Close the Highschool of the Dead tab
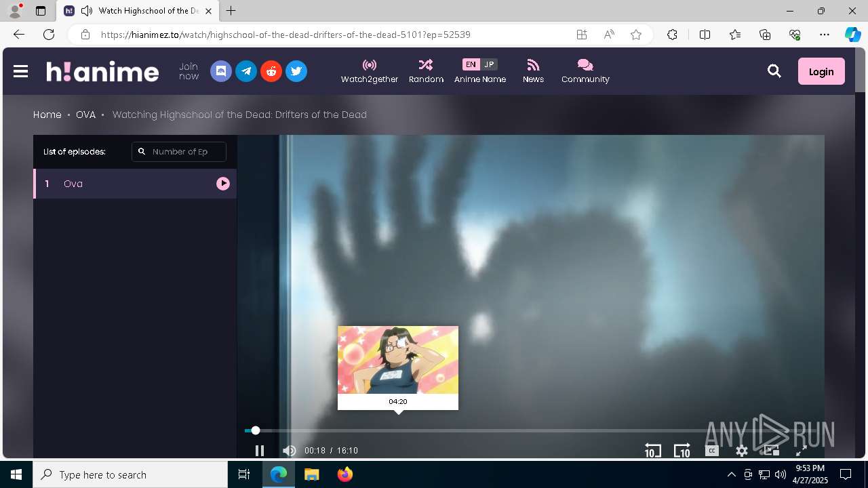Image resolution: width=868 pixels, height=488 pixels. (209, 11)
